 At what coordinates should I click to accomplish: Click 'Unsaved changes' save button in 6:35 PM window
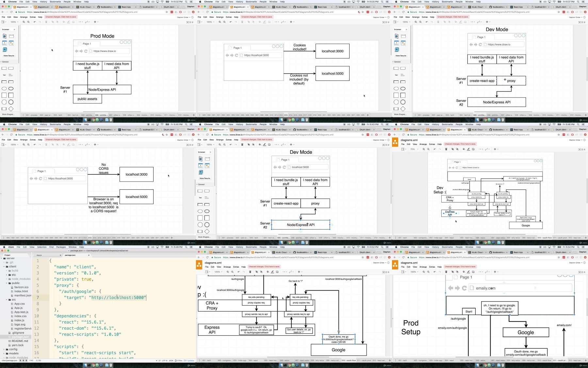coord(257,17)
